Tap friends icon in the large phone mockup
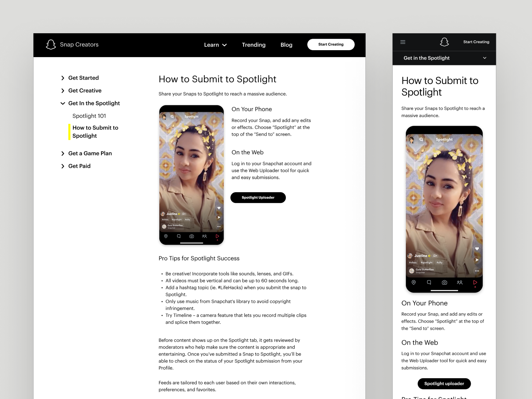532x399 pixels. tap(460, 282)
